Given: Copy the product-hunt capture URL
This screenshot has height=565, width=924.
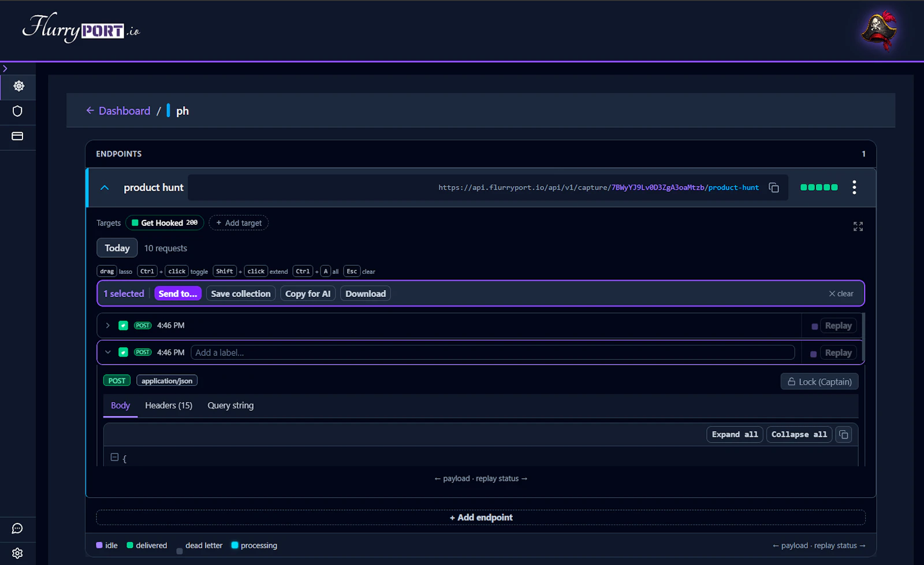Looking at the screenshot, I should [x=774, y=187].
